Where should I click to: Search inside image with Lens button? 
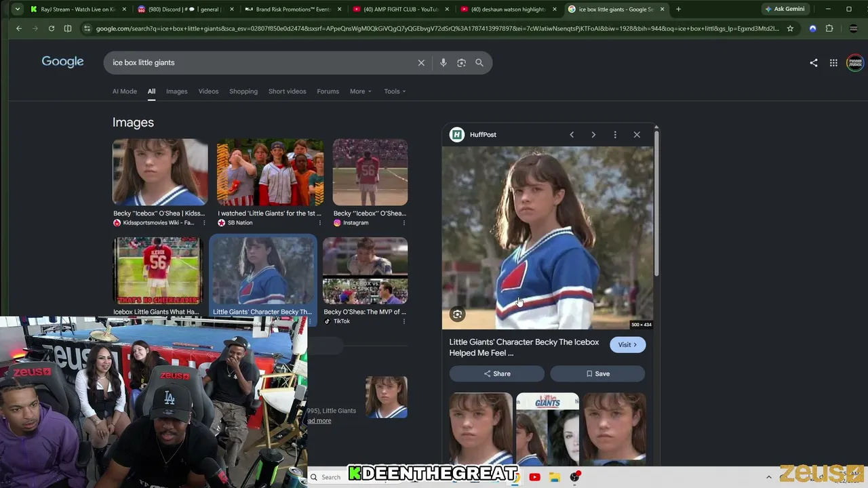458,314
